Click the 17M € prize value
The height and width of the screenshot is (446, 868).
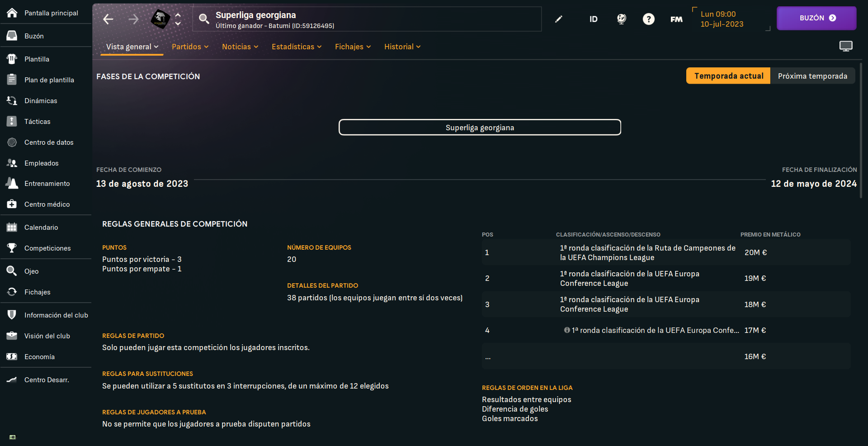point(755,330)
